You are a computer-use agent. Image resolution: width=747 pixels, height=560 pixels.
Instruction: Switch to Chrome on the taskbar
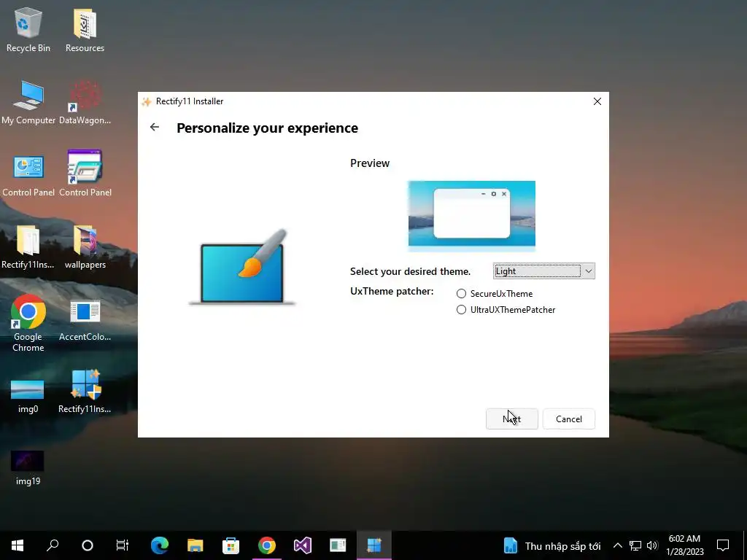pyautogui.click(x=267, y=545)
